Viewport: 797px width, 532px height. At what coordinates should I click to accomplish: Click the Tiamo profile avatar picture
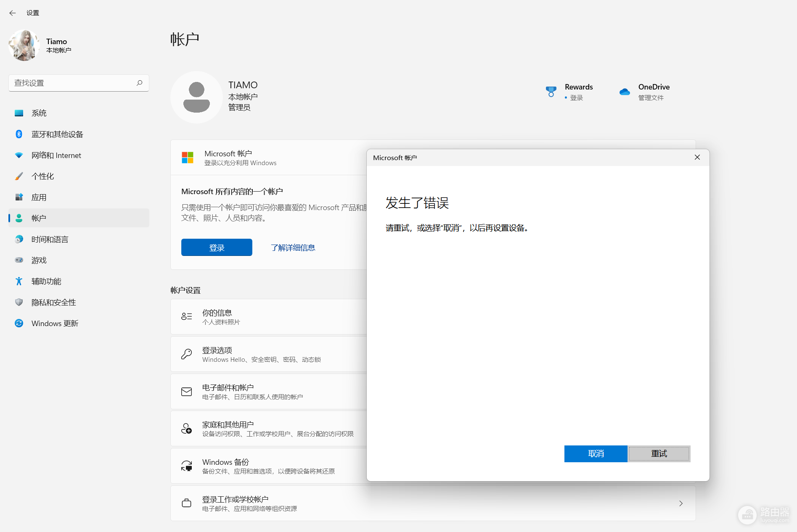[24, 45]
